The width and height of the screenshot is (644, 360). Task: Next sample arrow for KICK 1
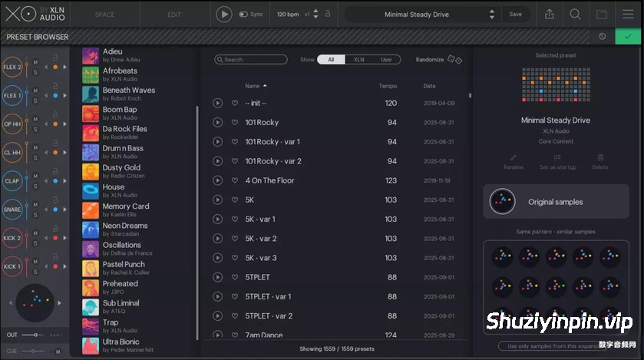click(65, 266)
